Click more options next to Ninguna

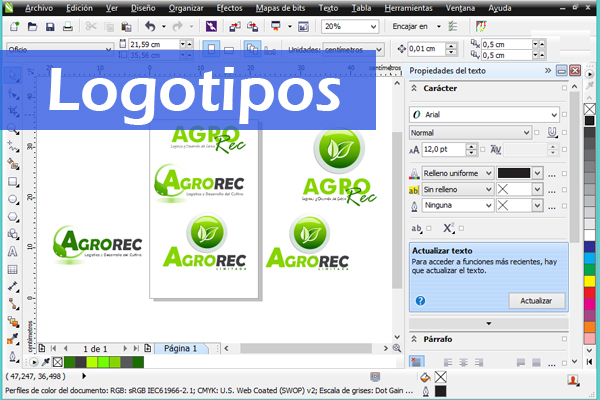[x=551, y=207]
